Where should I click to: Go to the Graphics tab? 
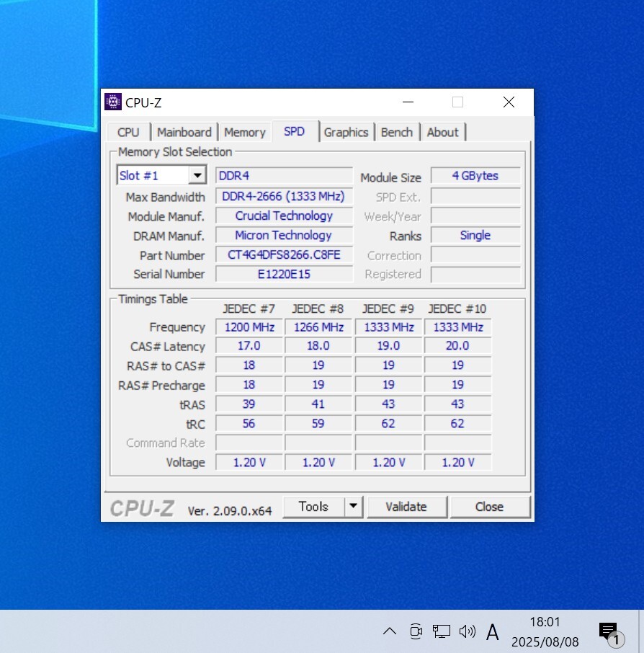(x=346, y=133)
